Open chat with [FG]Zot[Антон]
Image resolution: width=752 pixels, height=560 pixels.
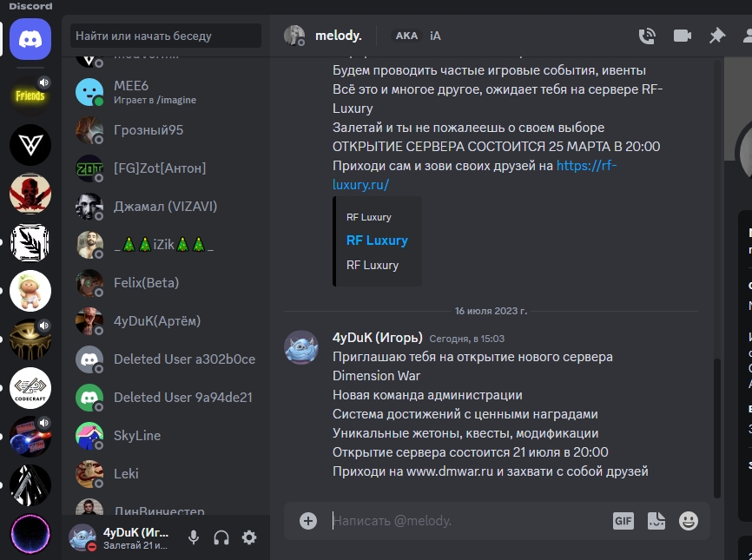pyautogui.click(x=166, y=168)
